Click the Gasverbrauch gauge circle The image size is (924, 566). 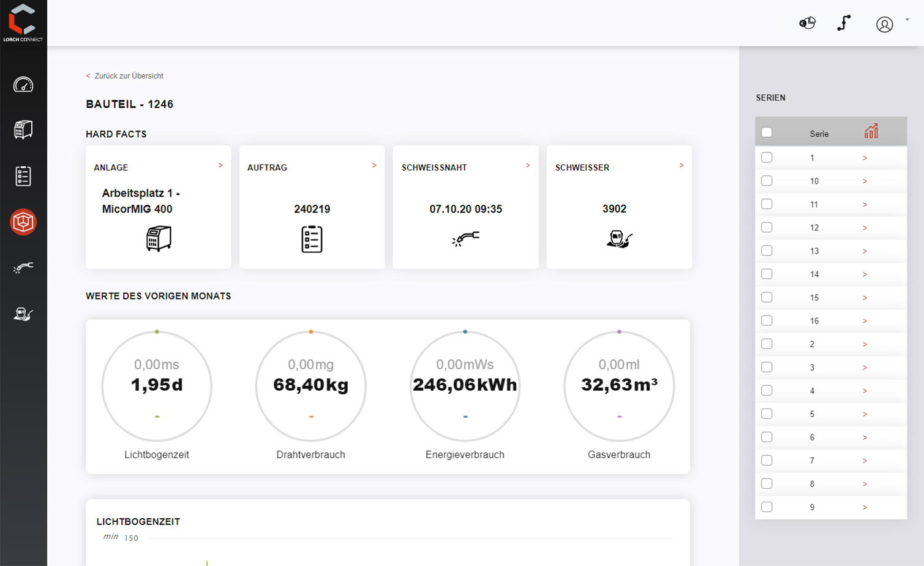click(619, 386)
